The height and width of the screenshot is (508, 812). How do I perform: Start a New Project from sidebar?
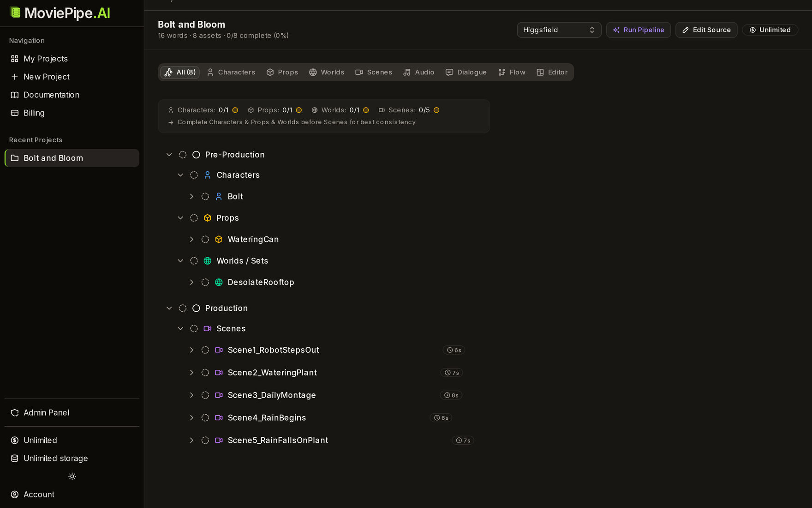click(72, 77)
